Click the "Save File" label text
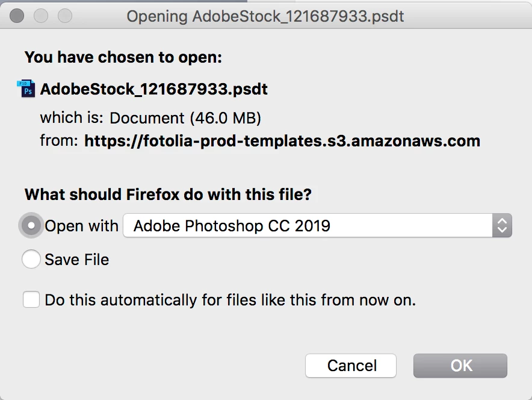The height and width of the screenshot is (400, 532). (x=77, y=260)
